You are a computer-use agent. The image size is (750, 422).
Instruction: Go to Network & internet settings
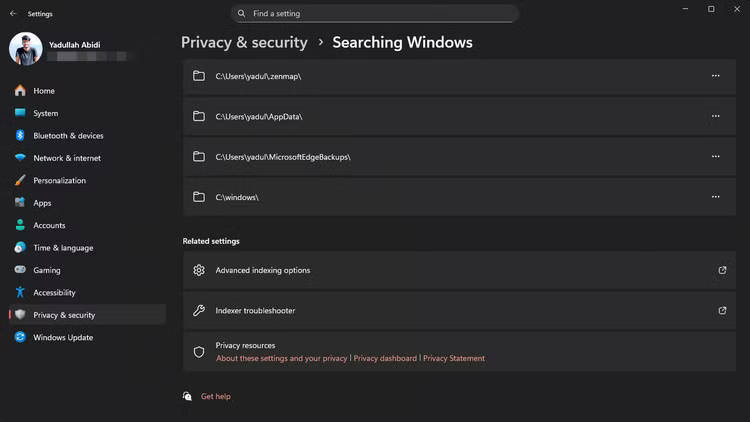(x=66, y=158)
